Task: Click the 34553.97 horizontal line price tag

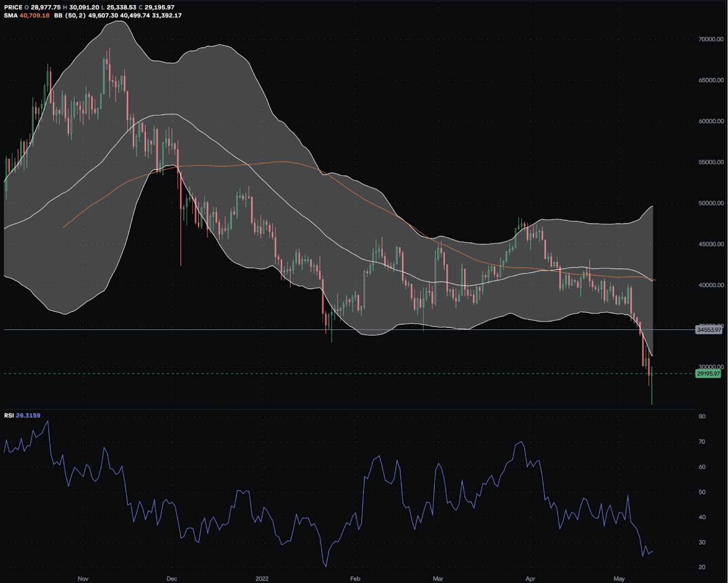Action: click(x=709, y=330)
